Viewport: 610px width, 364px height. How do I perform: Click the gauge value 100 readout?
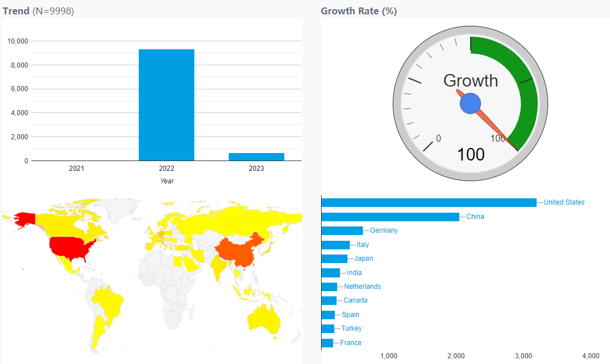point(471,155)
